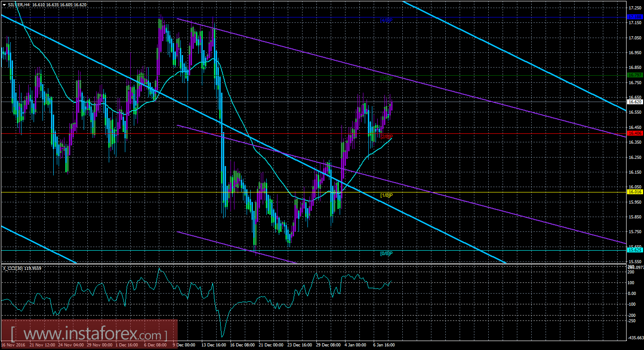Select the green 16.797 price tag
The height and width of the screenshot is (350, 644).
(x=635, y=75)
